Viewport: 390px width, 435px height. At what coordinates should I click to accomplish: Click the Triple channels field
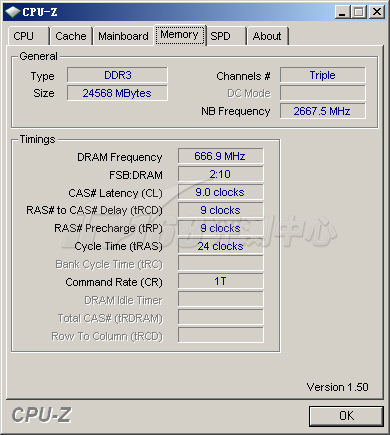click(x=323, y=75)
